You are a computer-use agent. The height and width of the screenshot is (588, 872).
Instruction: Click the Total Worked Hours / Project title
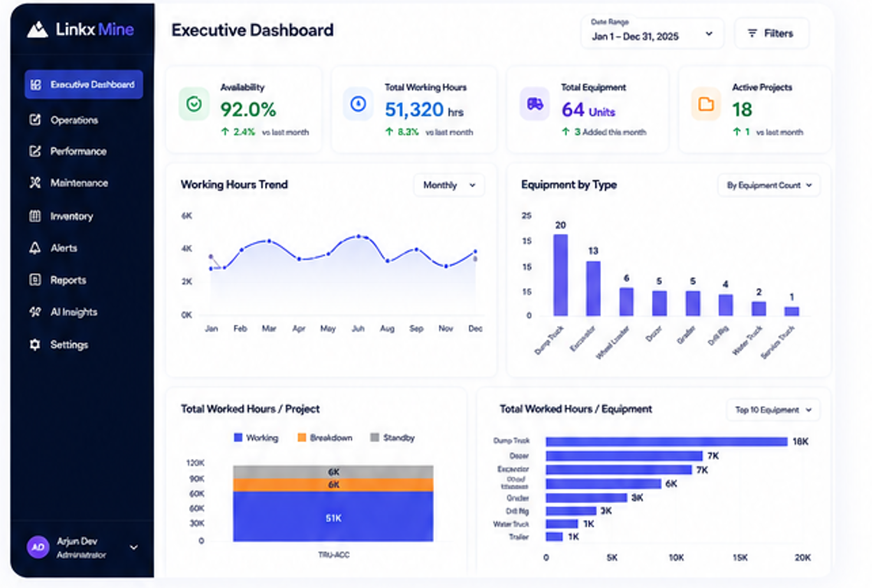coord(250,409)
